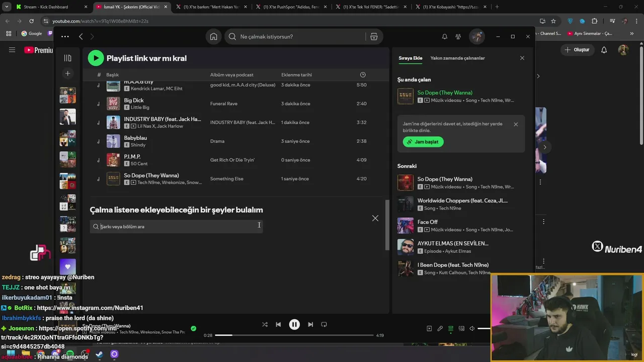Play 'I Been Dope' from the queue
Screen dimensions: 644x362
[x=460, y=268]
